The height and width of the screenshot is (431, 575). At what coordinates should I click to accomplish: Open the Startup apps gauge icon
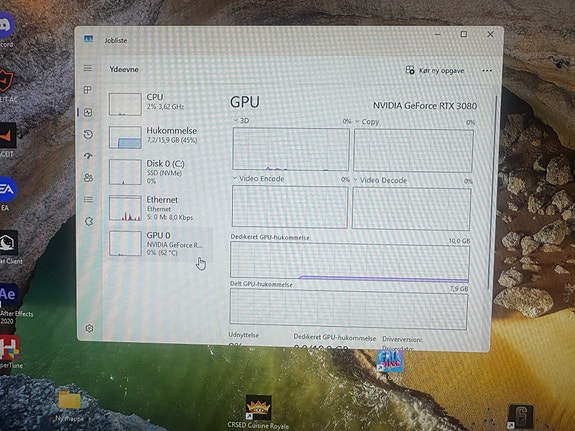pos(88,156)
